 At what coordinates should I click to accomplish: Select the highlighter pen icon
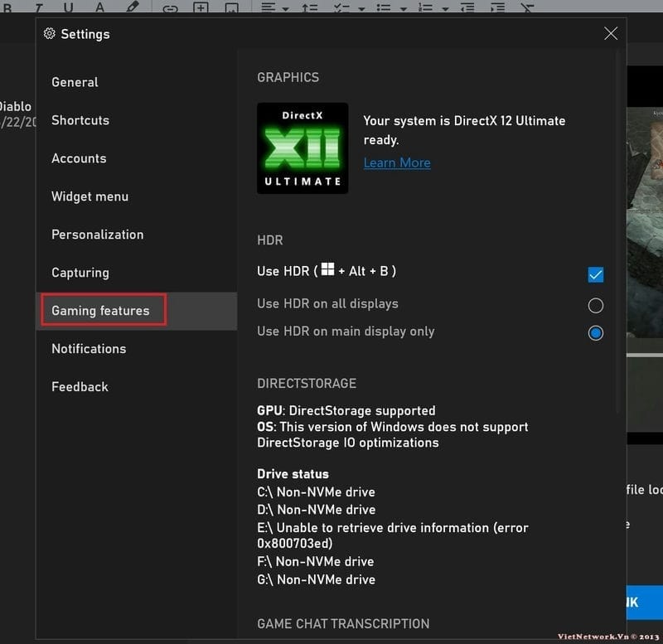132,7
